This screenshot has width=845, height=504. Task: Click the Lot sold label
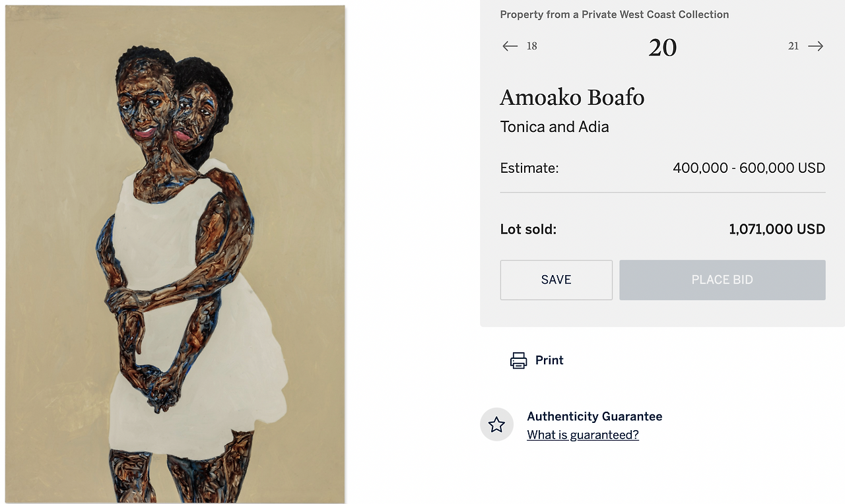(528, 230)
